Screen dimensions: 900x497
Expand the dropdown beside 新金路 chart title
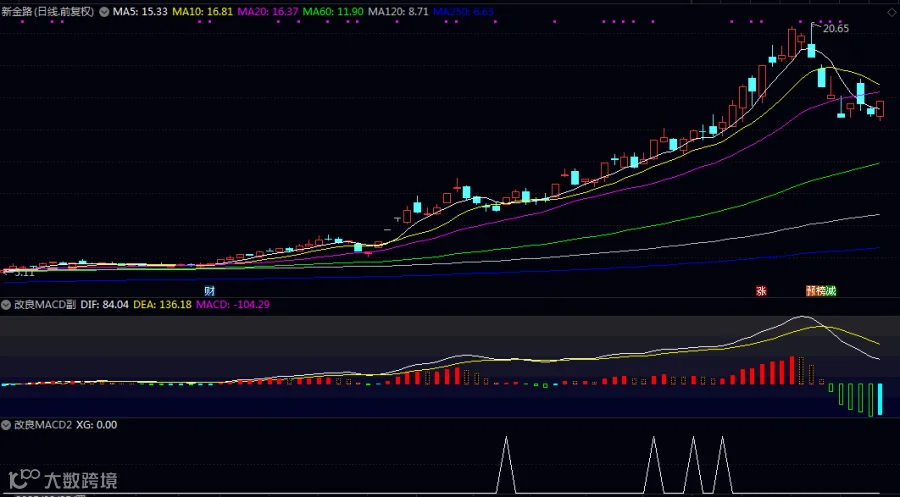pos(104,11)
